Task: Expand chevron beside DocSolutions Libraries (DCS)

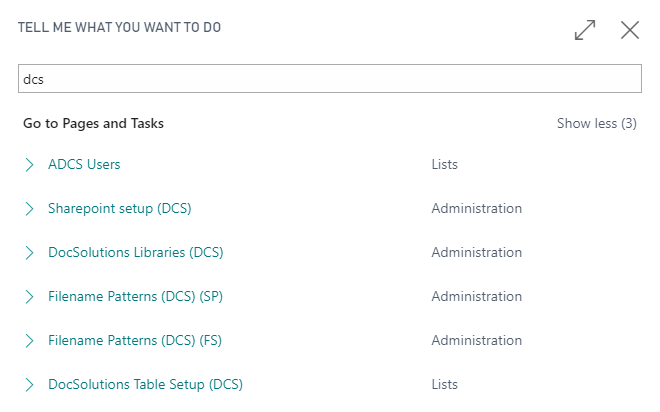Action: click(29, 253)
